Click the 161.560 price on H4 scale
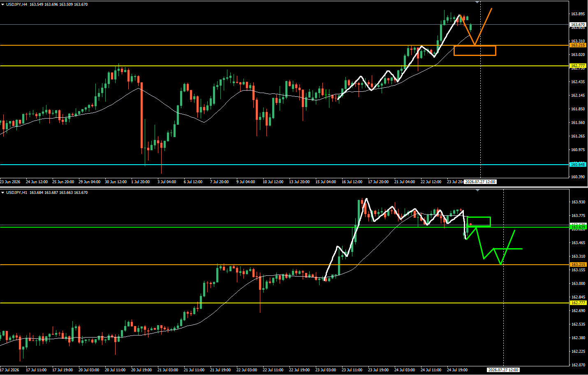The image size is (588, 375). pos(578,123)
